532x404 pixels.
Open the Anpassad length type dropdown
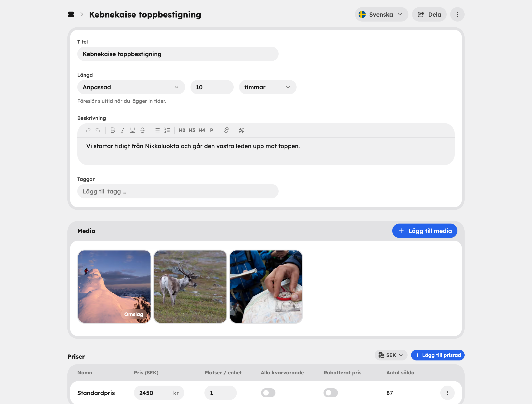click(131, 87)
